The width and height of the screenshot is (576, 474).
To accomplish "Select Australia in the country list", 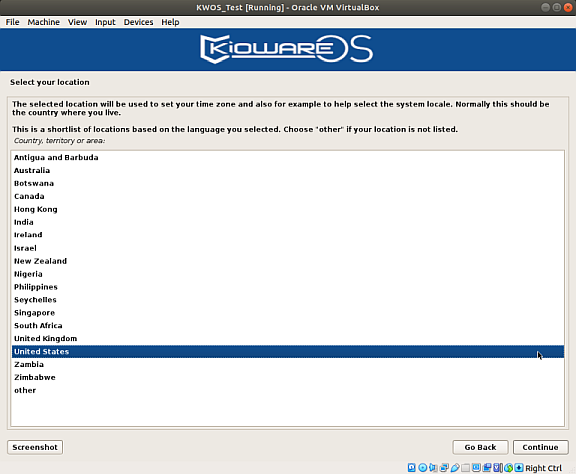I will 288,170.
